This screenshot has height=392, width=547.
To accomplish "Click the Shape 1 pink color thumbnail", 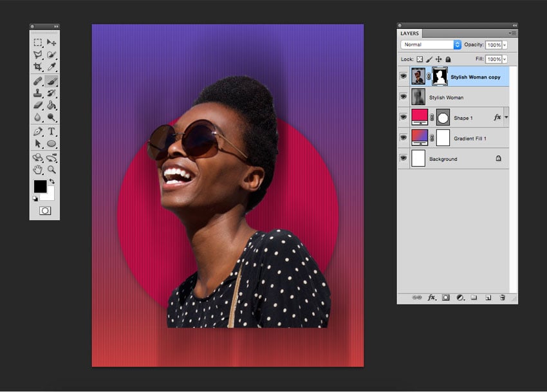I will point(420,117).
